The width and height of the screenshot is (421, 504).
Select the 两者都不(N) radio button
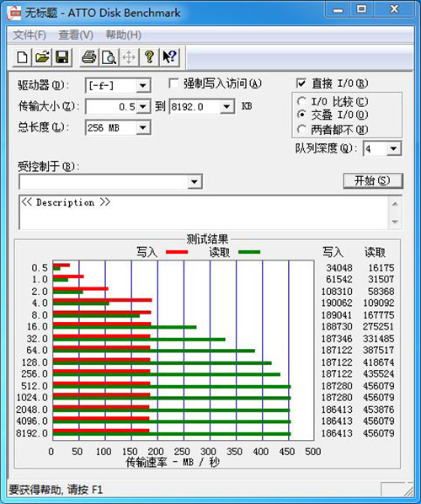[x=301, y=129]
